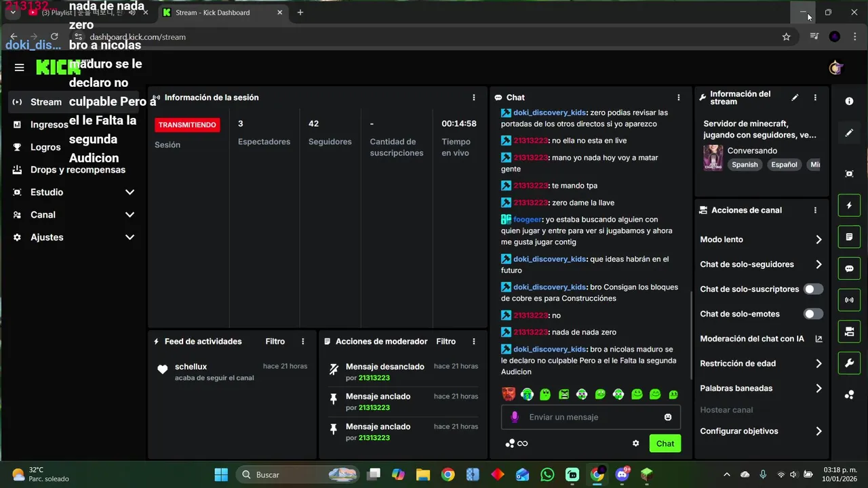Open the emoji picker in message box

[668, 417]
